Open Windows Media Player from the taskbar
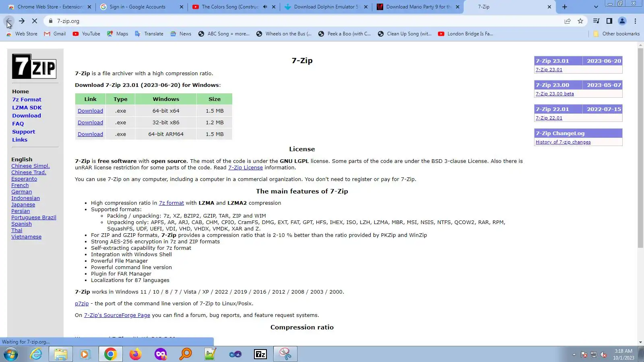Screen dimensions: 644x362 [x=85, y=354]
